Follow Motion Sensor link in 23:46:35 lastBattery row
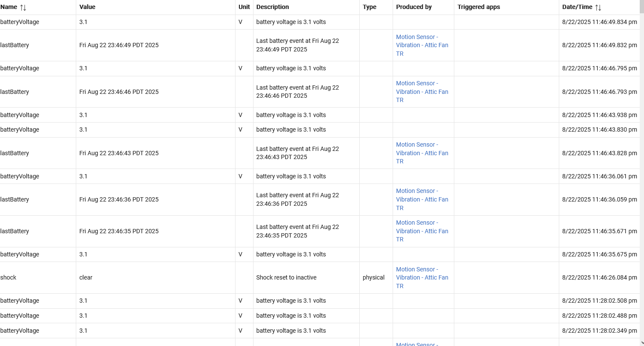The height and width of the screenshot is (346, 644). [x=422, y=231]
